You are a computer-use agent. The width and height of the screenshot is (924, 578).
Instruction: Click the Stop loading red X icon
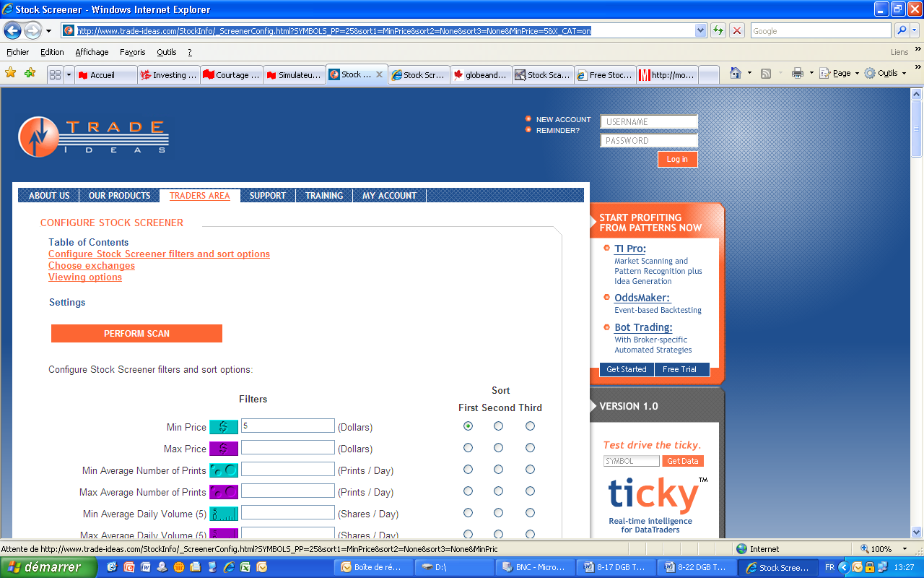tap(736, 30)
